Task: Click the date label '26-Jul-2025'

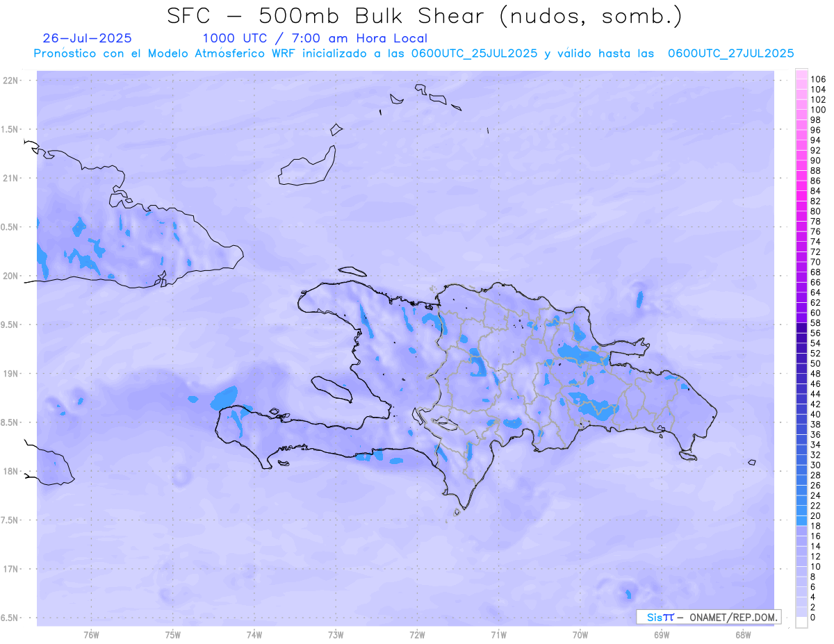Action: tap(87, 39)
